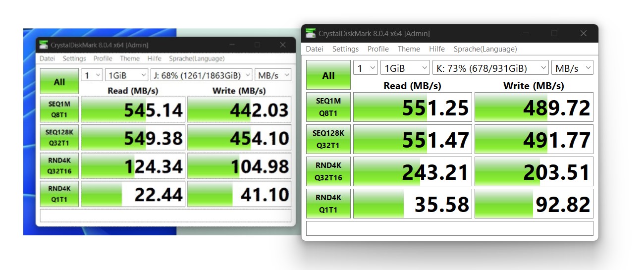This screenshot has width=644, height=270.
Task: Click the CrystalDiskMark app icon in the left window title bar
Action: (x=44, y=45)
